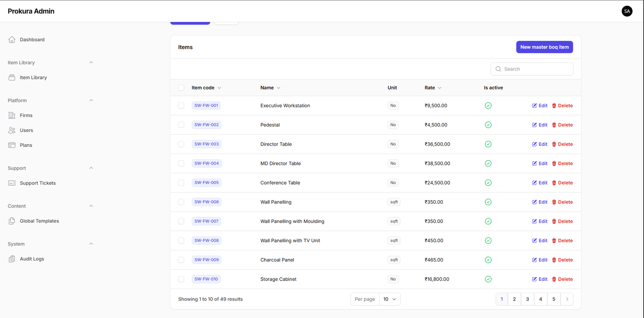Check the SW-FW-006 row checkbox
This screenshot has width=644, height=318.
pos(181,202)
